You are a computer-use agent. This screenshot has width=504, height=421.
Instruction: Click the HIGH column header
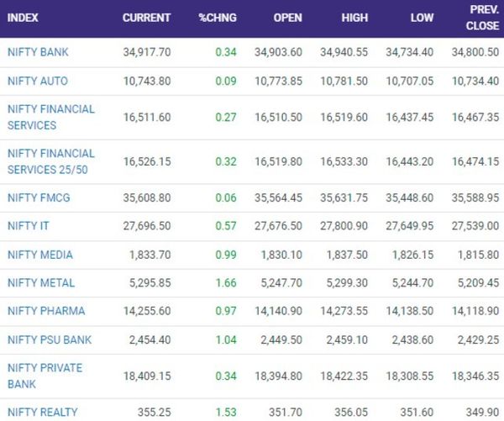(x=354, y=18)
